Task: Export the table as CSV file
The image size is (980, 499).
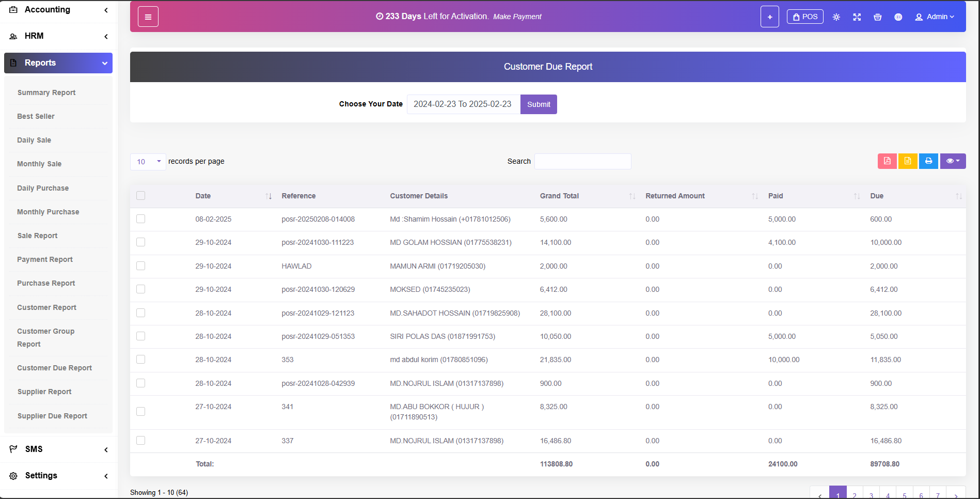Action: [907, 161]
